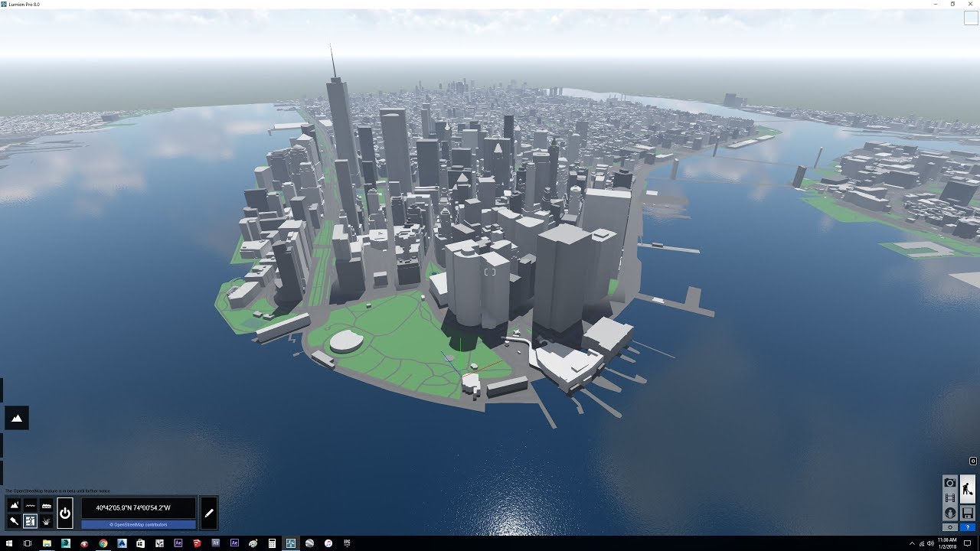Open Task View on the taskbar
The width and height of the screenshot is (980, 551).
pos(28,543)
